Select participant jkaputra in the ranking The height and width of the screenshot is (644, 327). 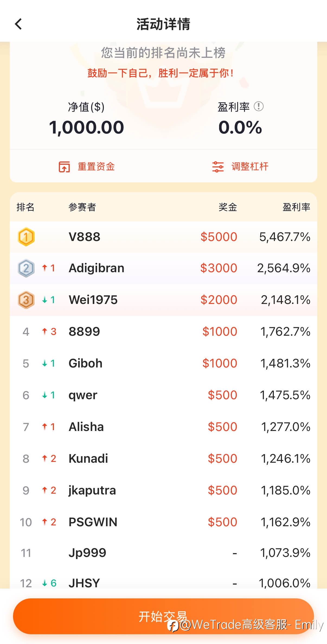coord(92,490)
